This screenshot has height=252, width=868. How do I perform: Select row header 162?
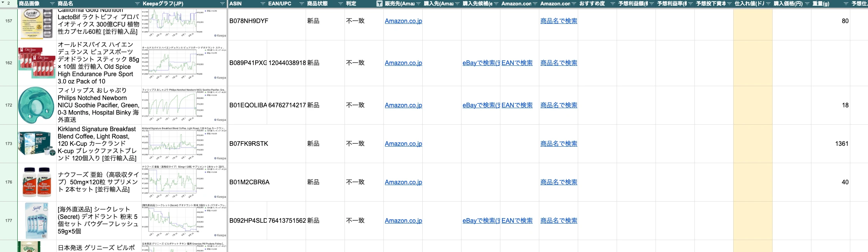(8, 63)
